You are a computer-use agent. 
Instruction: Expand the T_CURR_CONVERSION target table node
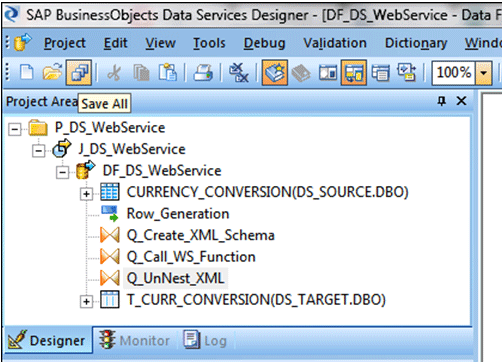point(86,301)
